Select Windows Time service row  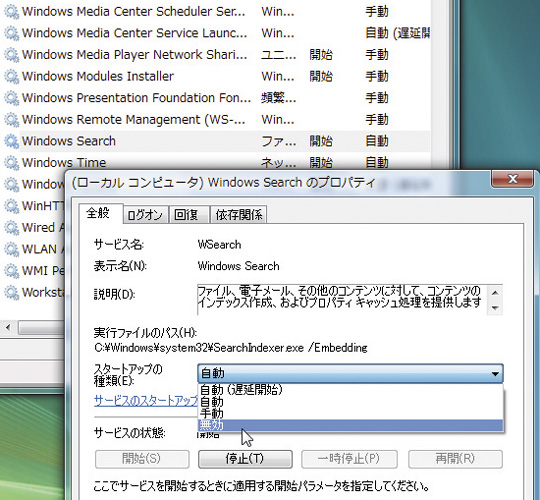215,163
